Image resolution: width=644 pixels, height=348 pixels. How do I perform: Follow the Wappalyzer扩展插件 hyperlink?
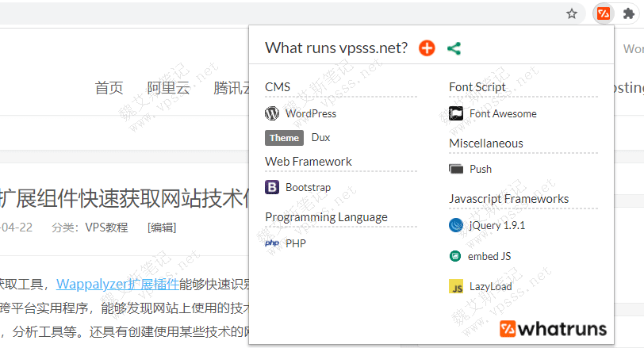pyautogui.click(x=118, y=284)
